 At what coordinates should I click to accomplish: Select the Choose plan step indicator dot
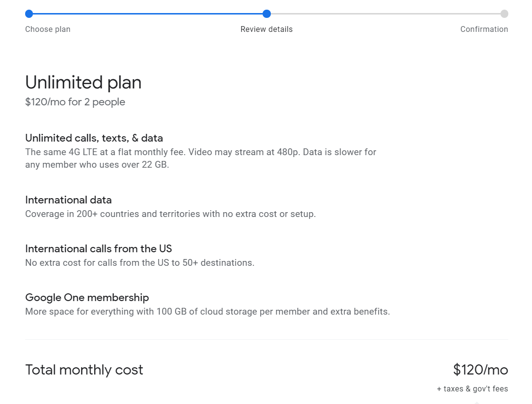[29, 14]
